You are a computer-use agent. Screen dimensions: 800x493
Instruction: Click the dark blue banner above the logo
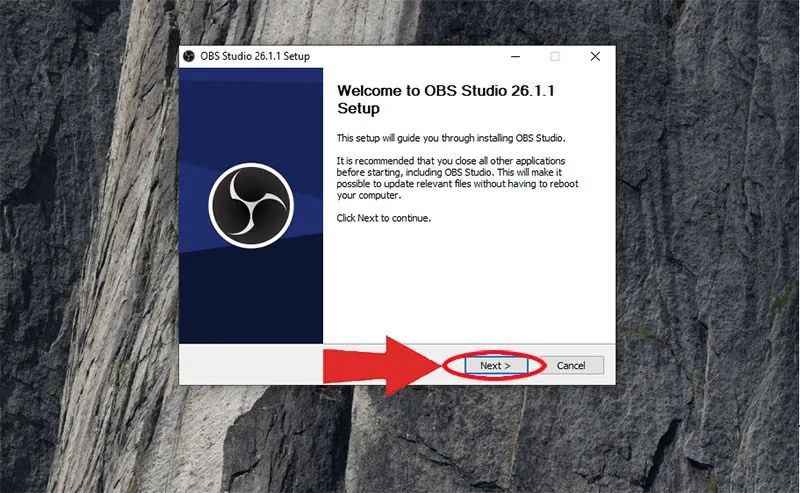tap(250, 110)
